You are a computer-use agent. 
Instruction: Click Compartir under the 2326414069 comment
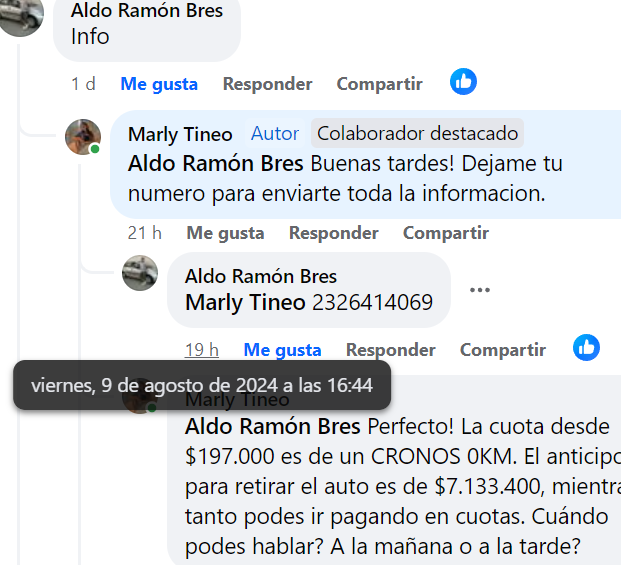point(503,350)
